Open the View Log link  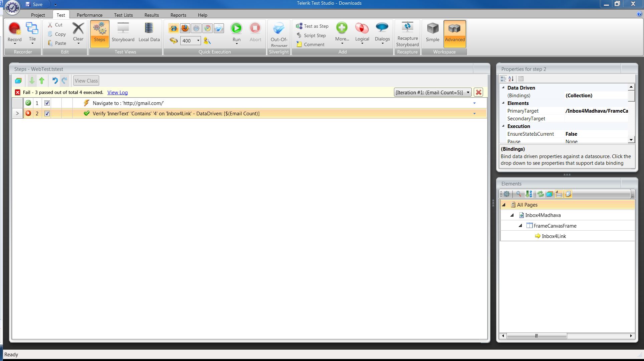(x=117, y=93)
